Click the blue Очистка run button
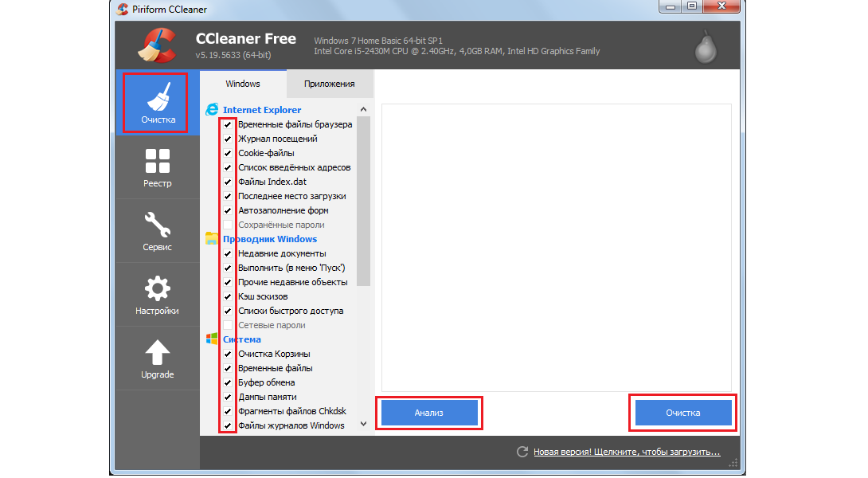The height and width of the screenshot is (478, 868). (683, 413)
